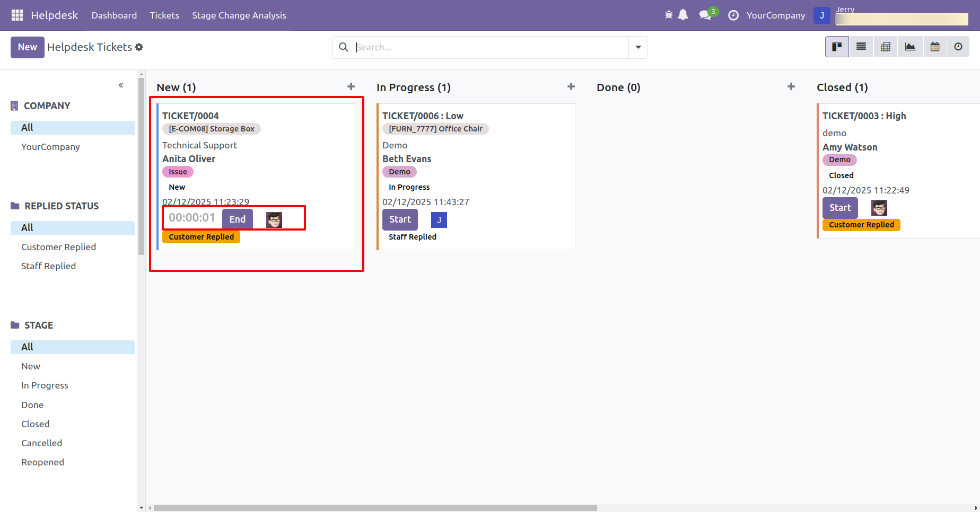Click the search magnifier icon
980x512 pixels.
344,47
